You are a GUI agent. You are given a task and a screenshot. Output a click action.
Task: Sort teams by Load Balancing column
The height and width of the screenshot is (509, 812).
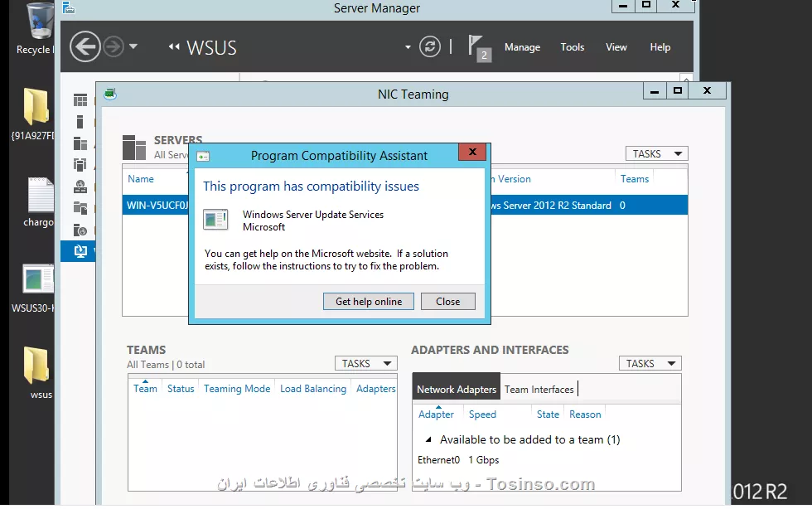[x=313, y=389]
